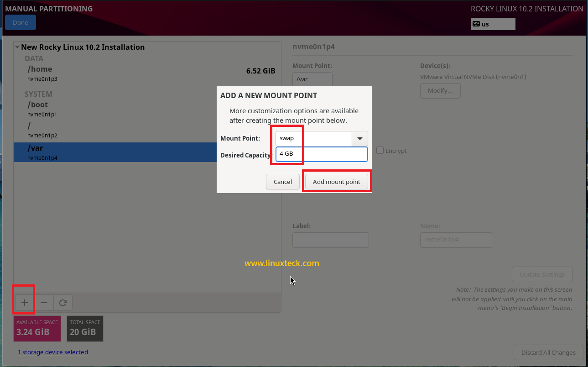
Task: Click the Done button
Action: pos(21,22)
